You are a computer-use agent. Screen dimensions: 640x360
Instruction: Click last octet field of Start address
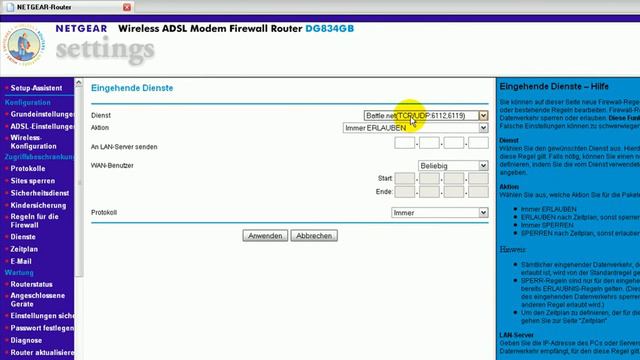click(x=478, y=178)
